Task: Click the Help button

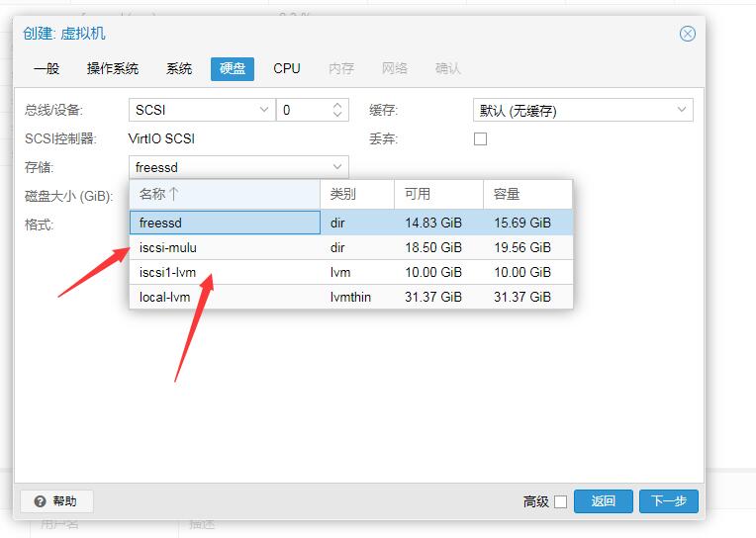Action: [55, 501]
